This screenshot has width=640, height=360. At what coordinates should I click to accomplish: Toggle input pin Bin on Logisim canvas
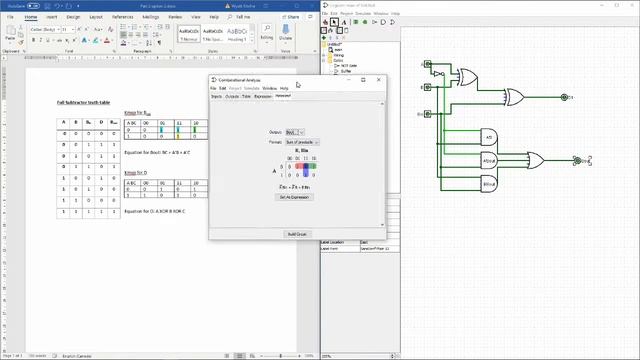coord(427,114)
